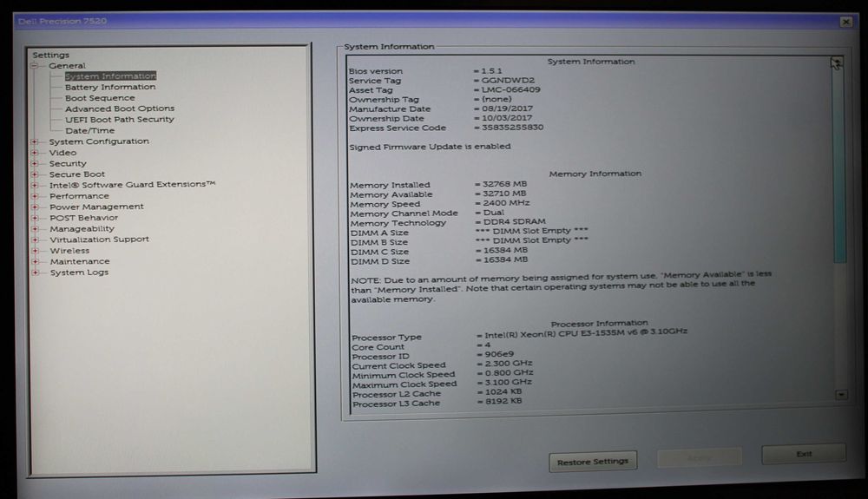The height and width of the screenshot is (499, 868).
Task: Click Manufacture Date value 08/19/2017
Action: click(x=507, y=108)
